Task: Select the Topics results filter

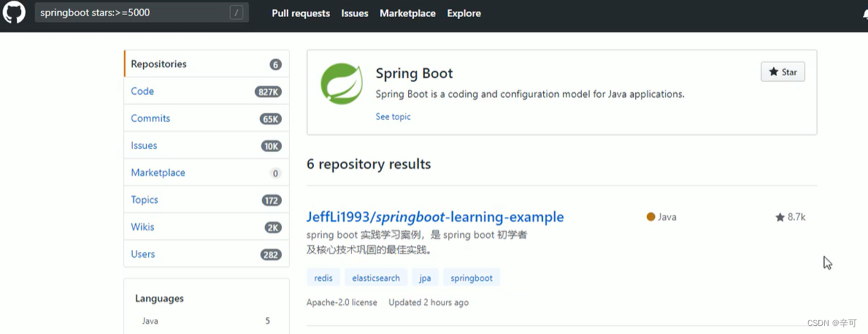Action: tap(207, 200)
